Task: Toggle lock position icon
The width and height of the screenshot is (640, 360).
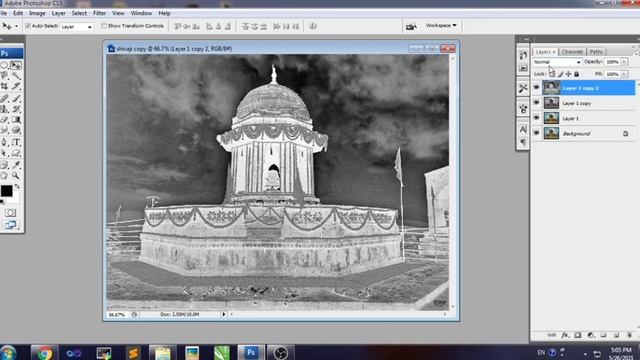Action: coord(568,74)
